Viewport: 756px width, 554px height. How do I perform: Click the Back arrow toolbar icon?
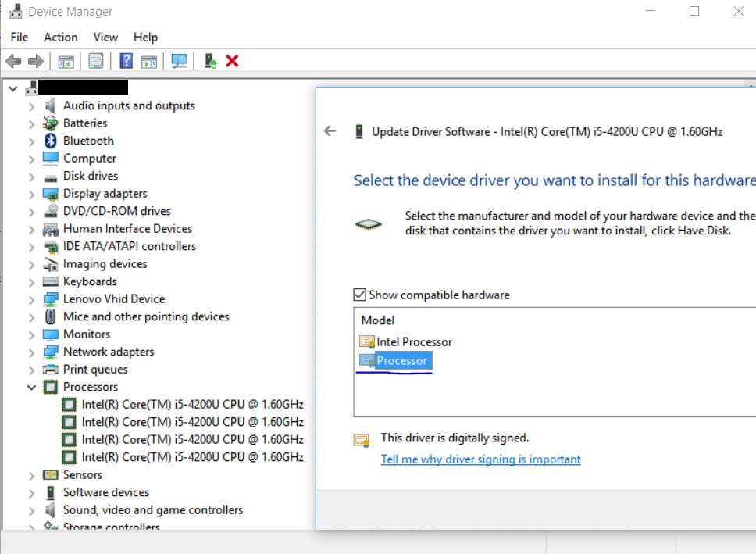tap(13, 61)
